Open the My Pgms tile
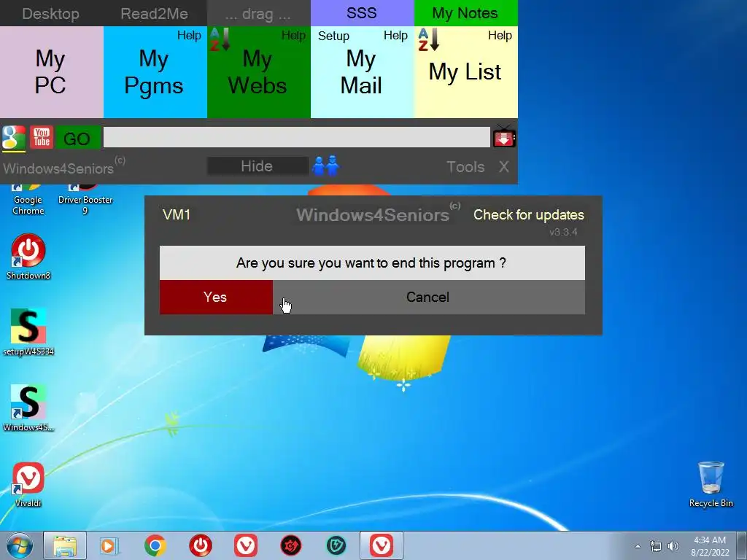The width and height of the screenshot is (747, 560). pos(154,72)
